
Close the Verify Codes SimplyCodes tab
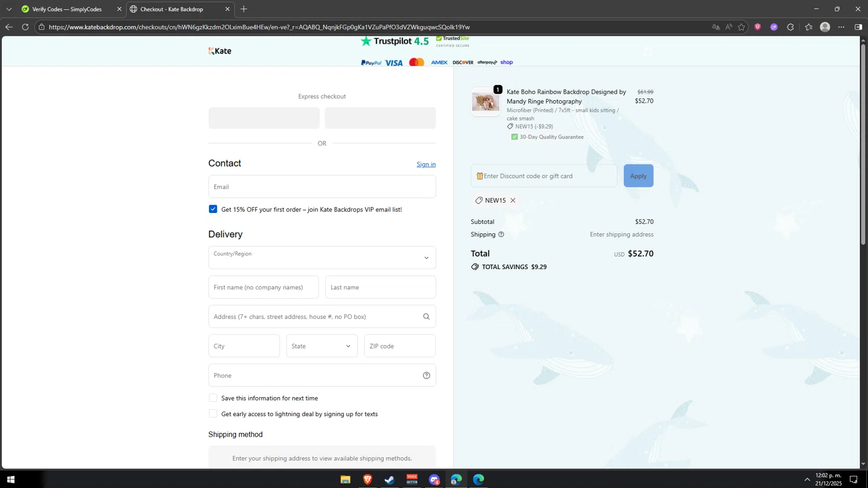point(119,9)
